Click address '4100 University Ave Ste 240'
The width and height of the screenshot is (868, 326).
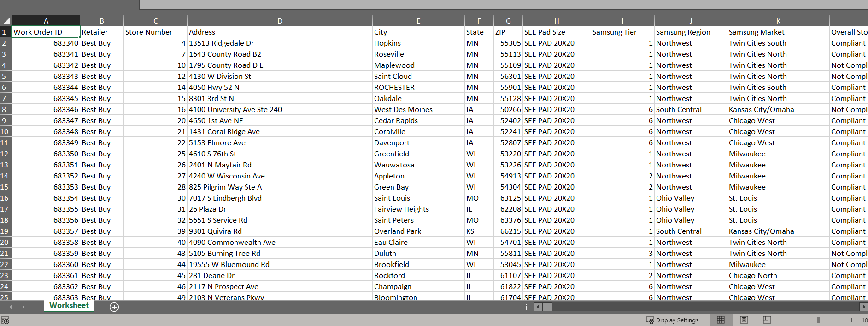(x=280, y=109)
